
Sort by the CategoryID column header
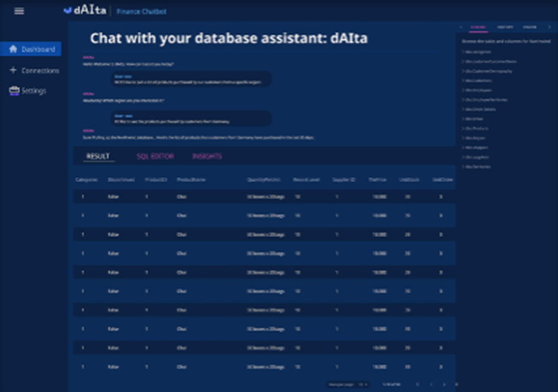86,180
